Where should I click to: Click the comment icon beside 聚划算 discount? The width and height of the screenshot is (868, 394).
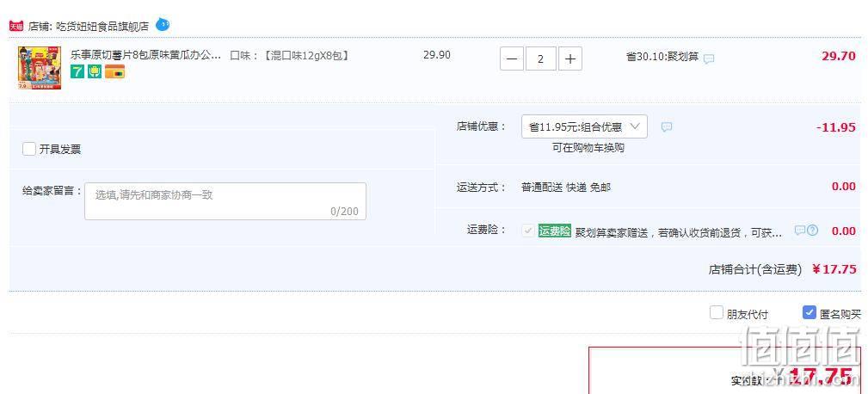point(709,58)
